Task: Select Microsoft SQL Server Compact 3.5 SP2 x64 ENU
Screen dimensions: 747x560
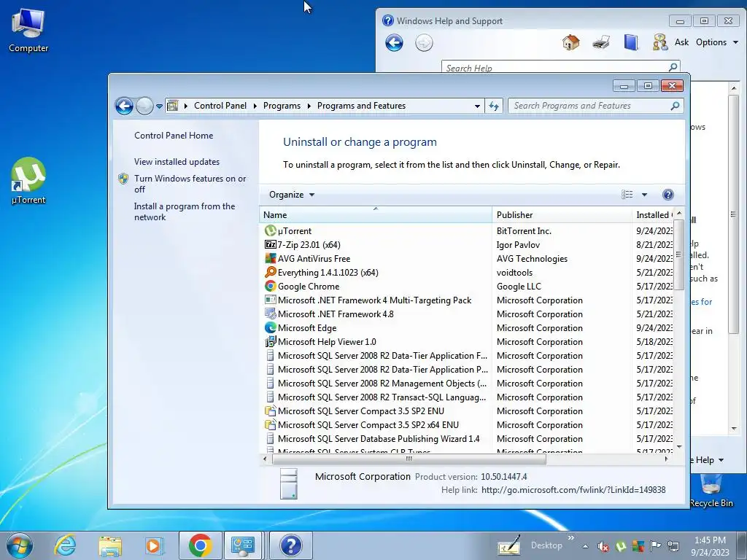Action: [x=368, y=425]
